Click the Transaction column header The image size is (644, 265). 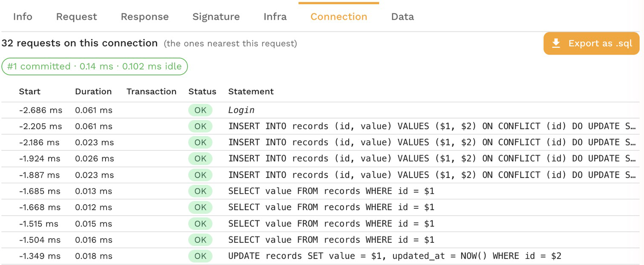point(151,92)
